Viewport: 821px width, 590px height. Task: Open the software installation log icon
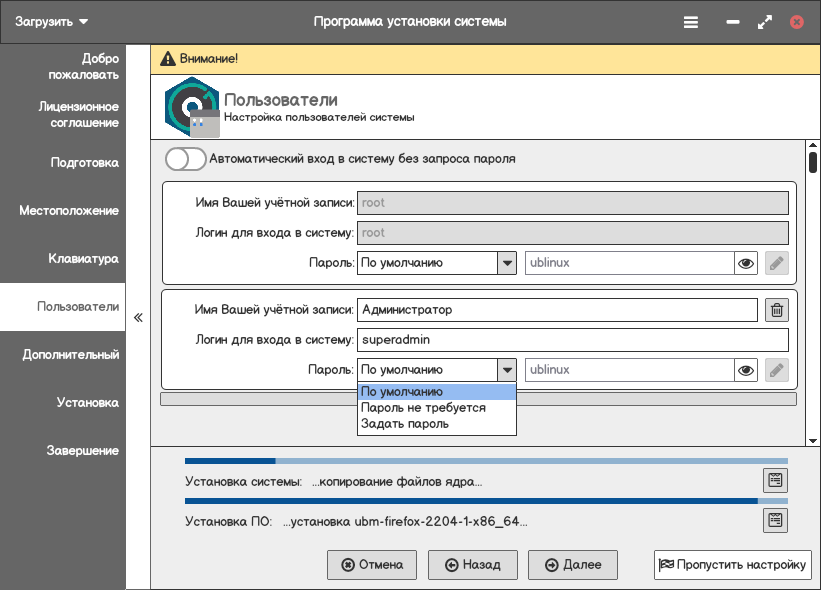pos(775,520)
